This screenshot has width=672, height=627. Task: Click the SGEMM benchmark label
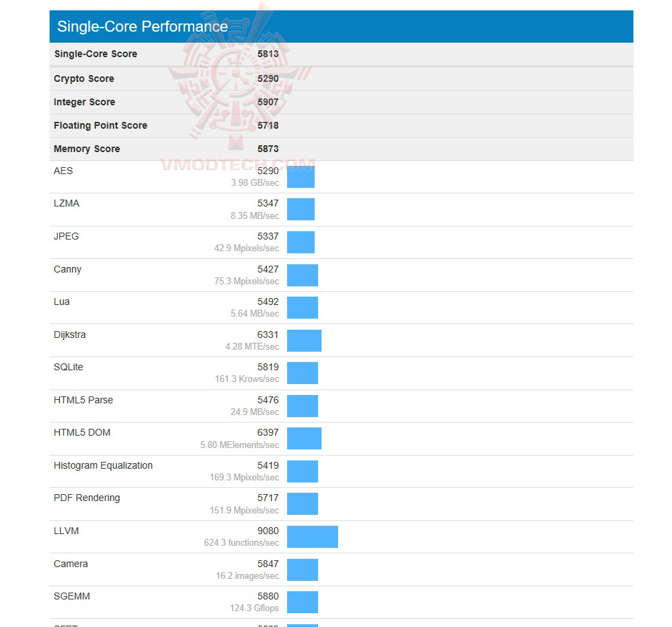[72, 597]
